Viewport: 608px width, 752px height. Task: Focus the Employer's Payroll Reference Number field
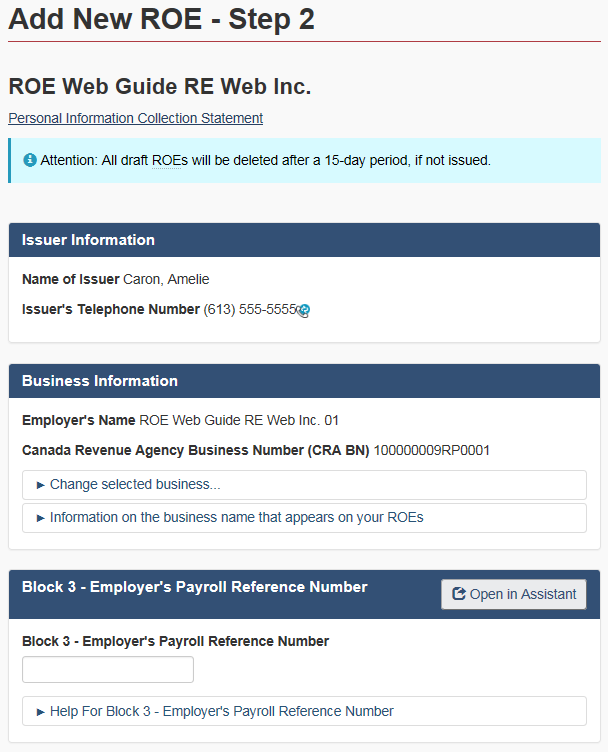(x=108, y=670)
